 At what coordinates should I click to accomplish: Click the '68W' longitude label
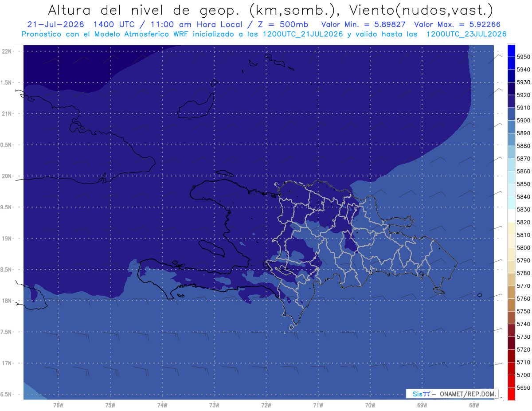(474, 405)
